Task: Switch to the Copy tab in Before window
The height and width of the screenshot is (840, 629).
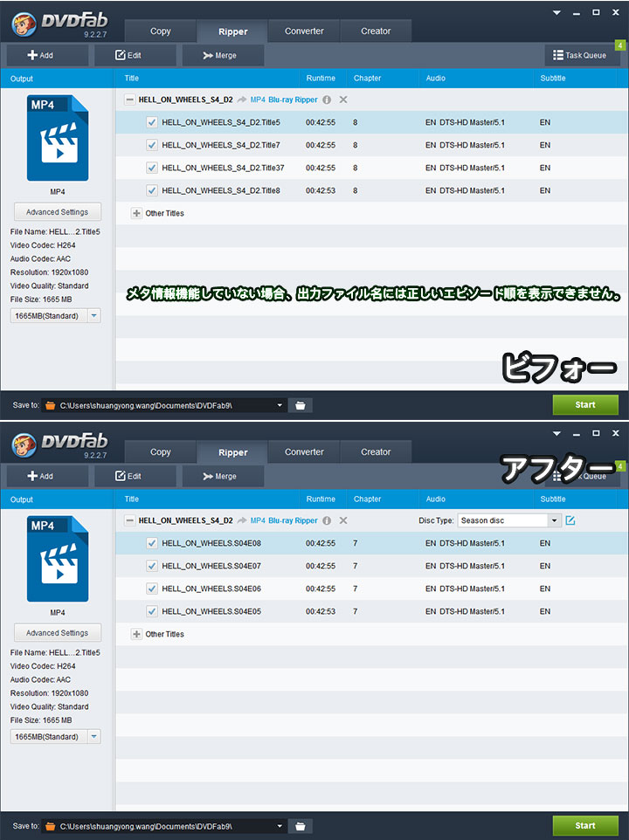Action: coord(160,31)
